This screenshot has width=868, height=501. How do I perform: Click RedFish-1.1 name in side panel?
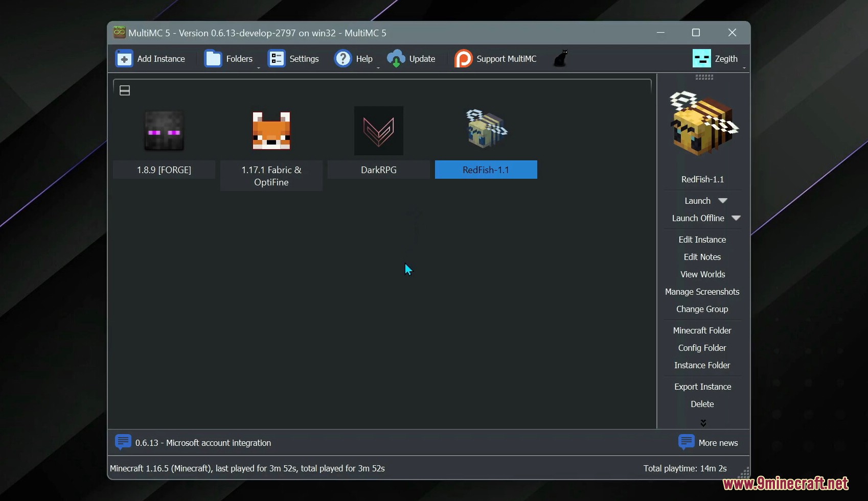702,179
